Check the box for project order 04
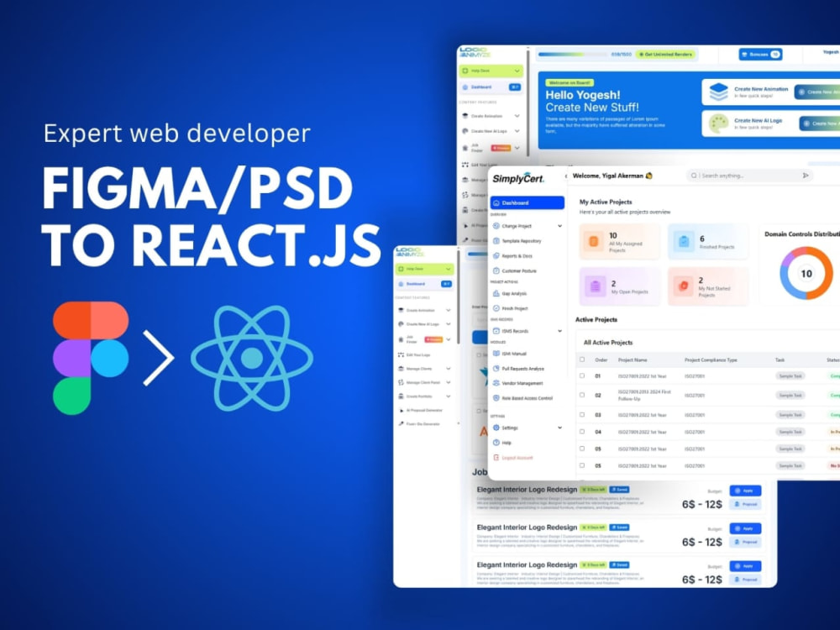This screenshot has width=840, height=630. 582,431
